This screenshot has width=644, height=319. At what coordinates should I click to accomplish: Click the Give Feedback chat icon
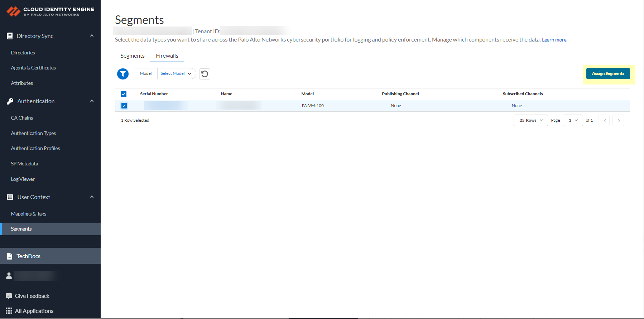click(x=9, y=296)
